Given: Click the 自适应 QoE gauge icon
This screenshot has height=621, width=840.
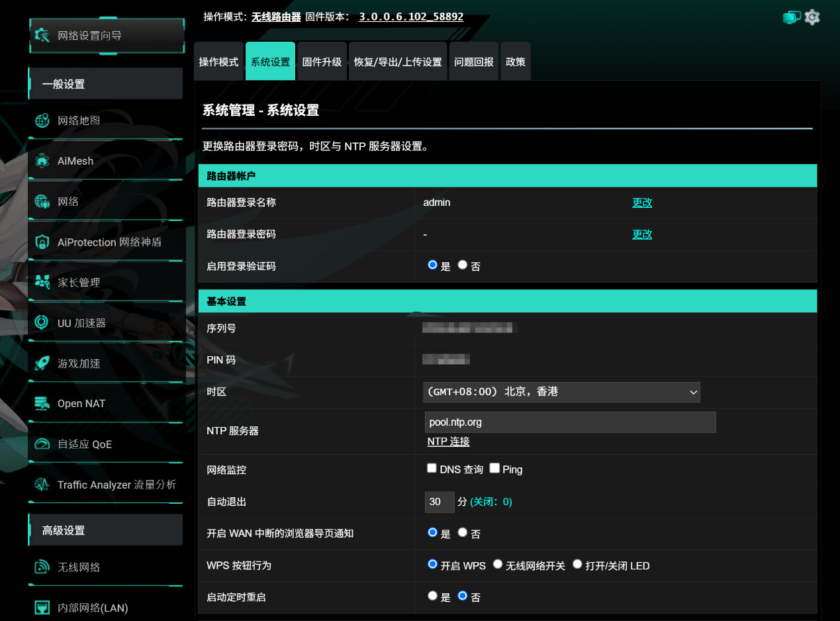Looking at the screenshot, I should 42,444.
